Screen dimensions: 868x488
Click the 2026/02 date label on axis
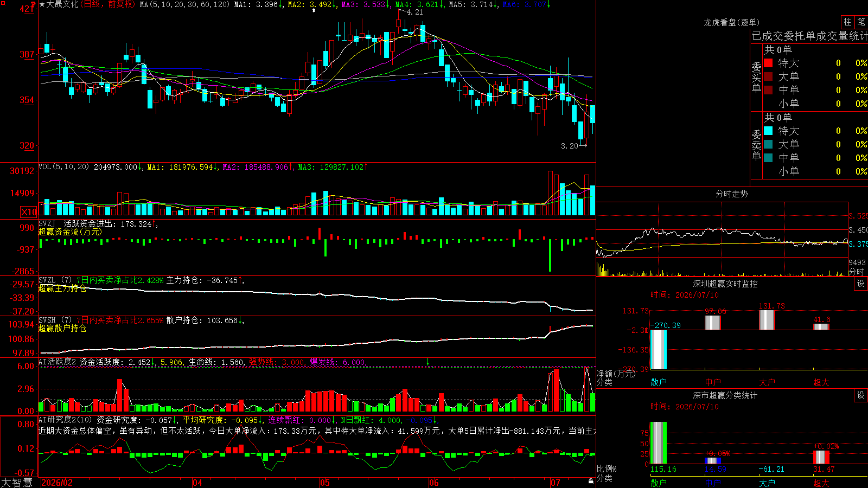pos(57,483)
